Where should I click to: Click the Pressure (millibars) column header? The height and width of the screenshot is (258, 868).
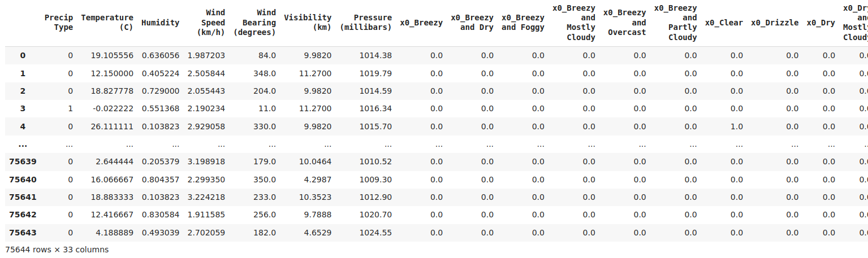(x=365, y=23)
